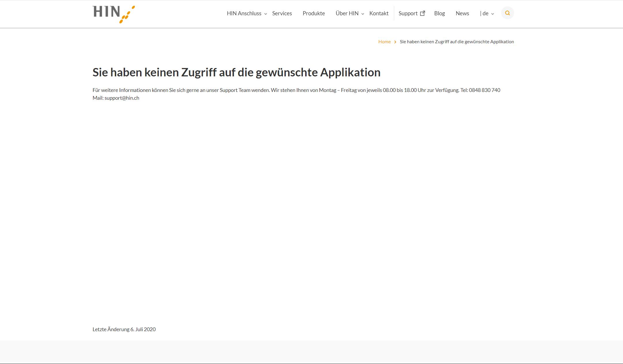Open the de language selector
623x364 pixels.
pyautogui.click(x=487, y=13)
